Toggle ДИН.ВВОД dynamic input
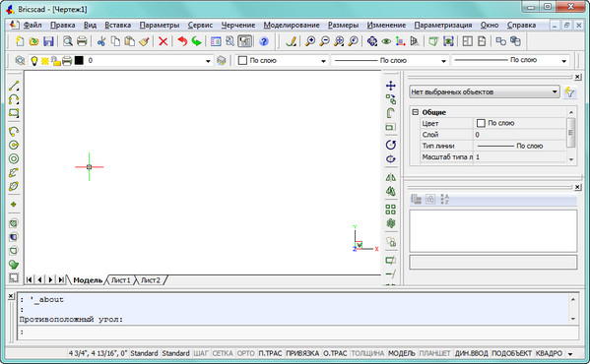The height and width of the screenshot is (364, 590). [471, 353]
